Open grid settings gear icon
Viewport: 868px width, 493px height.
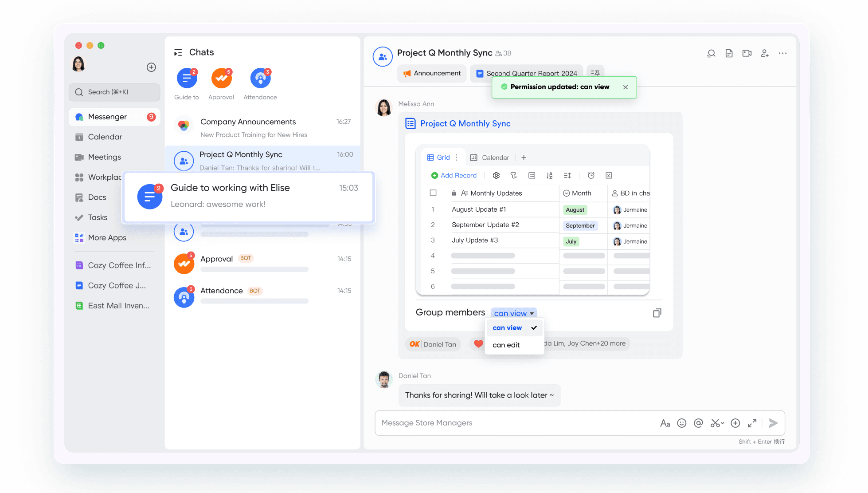pos(496,176)
